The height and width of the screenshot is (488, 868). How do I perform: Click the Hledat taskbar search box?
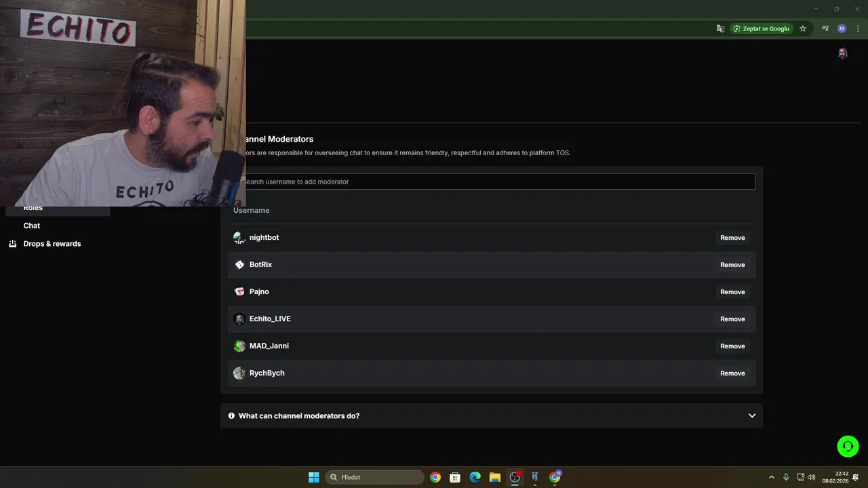(375, 477)
